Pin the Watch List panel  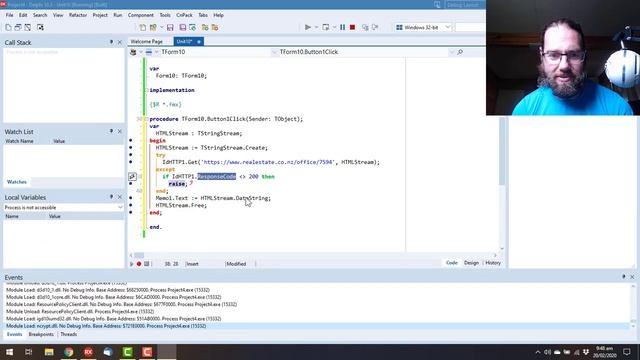111,131
